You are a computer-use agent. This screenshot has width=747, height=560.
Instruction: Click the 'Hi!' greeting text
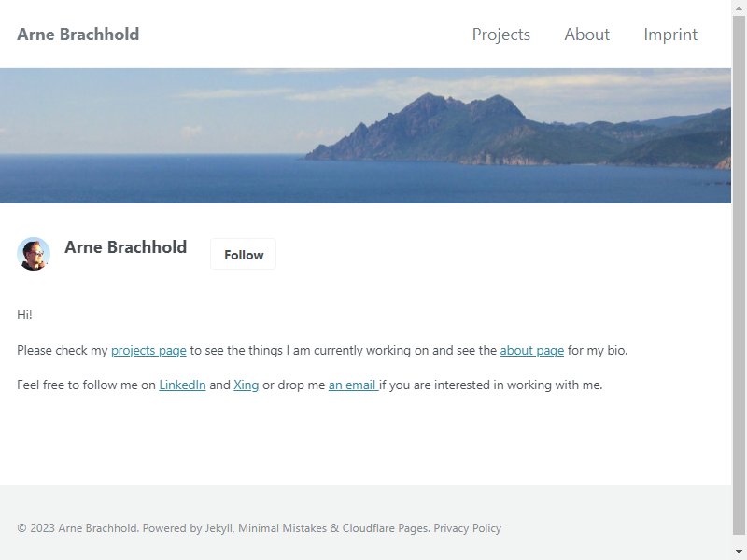[25, 315]
